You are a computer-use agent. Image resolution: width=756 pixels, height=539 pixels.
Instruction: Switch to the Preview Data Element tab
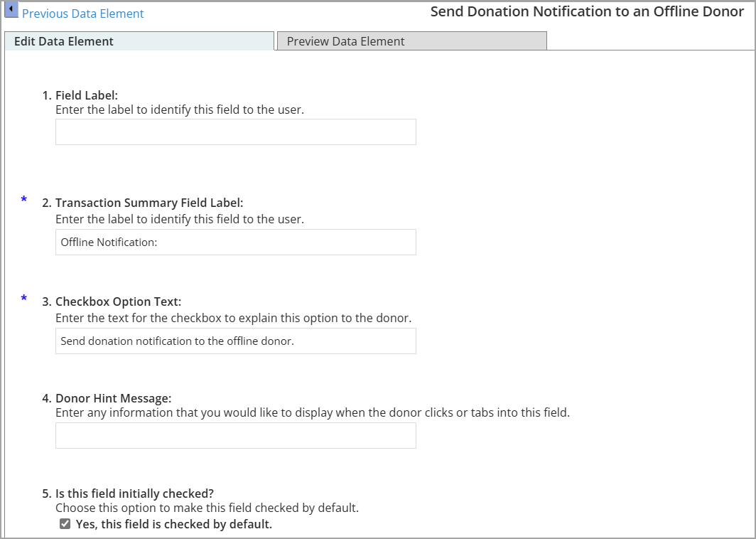click(412, 41)
